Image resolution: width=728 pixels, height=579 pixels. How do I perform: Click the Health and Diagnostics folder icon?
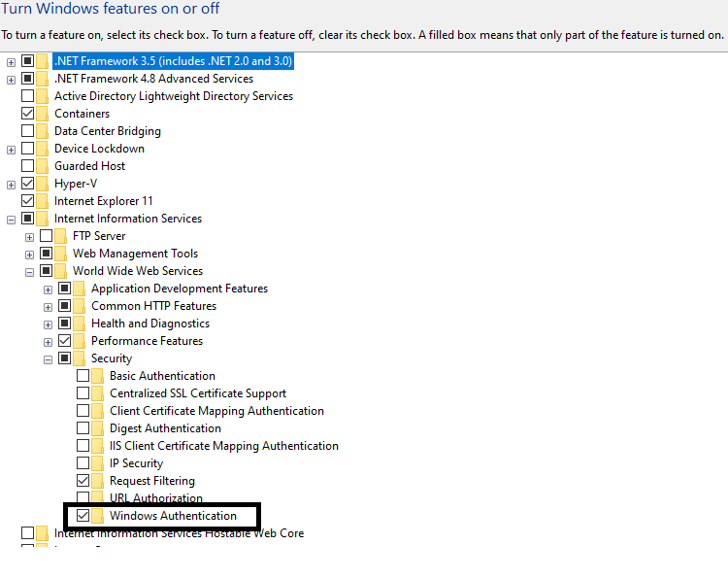(x=79, y=324)
